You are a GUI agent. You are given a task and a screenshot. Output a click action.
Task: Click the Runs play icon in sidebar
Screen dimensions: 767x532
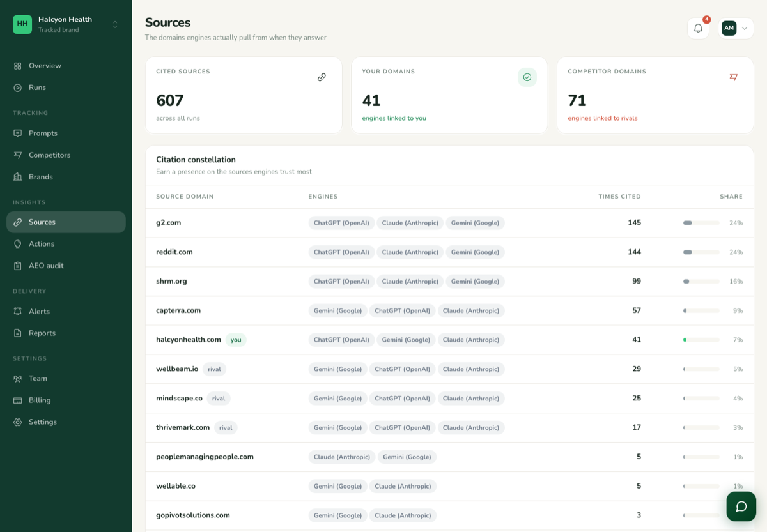pos(18,87)
